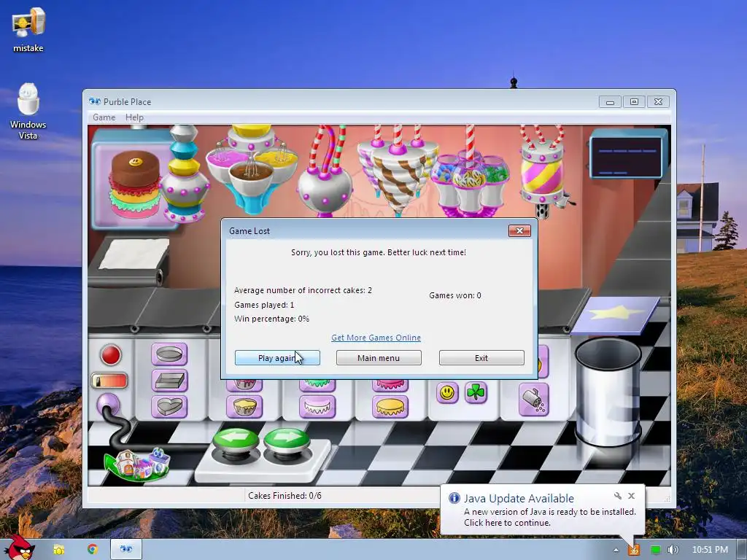
Task: Click the 'Win percentage: 0%' statistic
Action: pos(271,319)
